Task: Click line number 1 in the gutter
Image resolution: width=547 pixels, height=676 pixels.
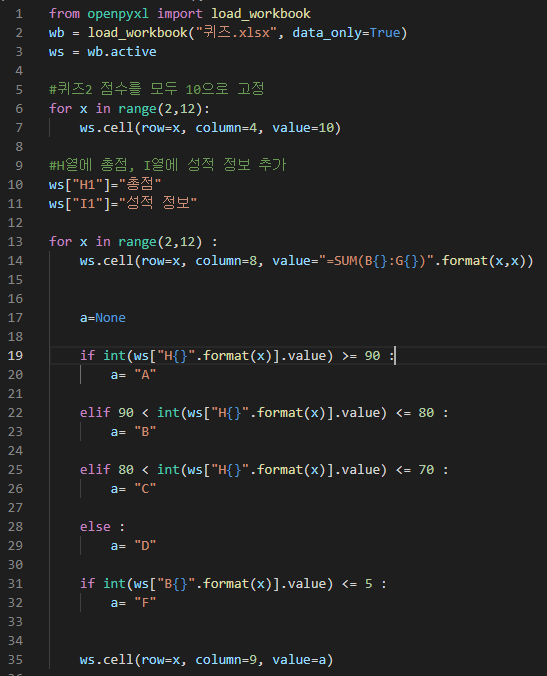Action: [19, 14]
